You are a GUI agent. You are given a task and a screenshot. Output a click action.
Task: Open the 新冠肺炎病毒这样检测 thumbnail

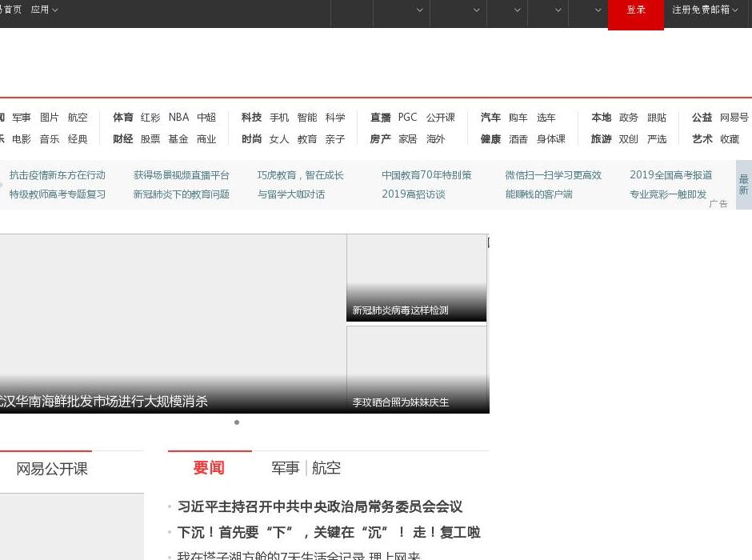click(416, 278)
